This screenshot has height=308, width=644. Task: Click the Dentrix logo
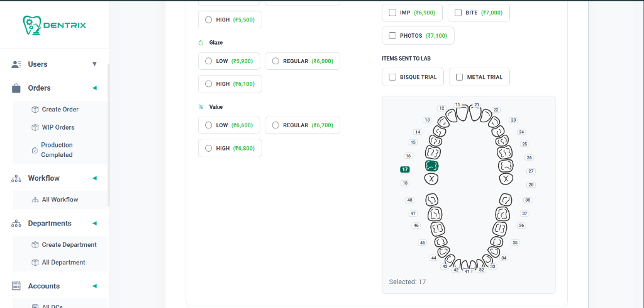54,25
